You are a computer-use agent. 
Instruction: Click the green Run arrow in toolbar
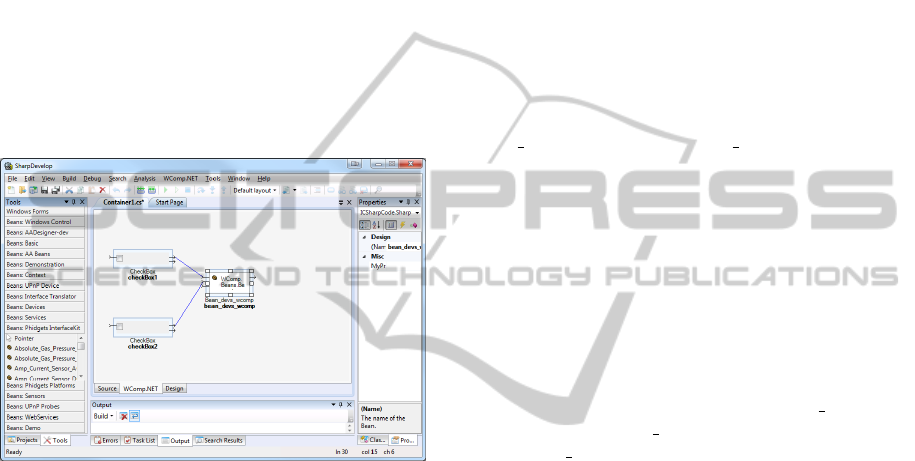[164, 189]
